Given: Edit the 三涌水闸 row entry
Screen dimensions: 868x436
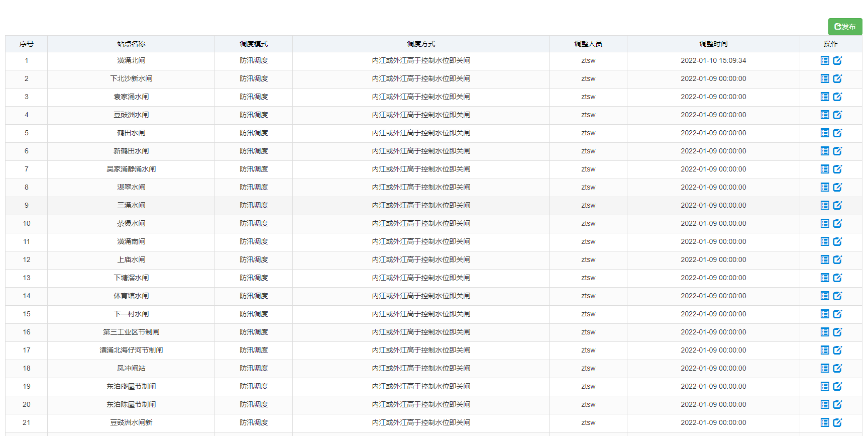Looking at the screenshot, I should pyautogui.click(x=837, y=205).
